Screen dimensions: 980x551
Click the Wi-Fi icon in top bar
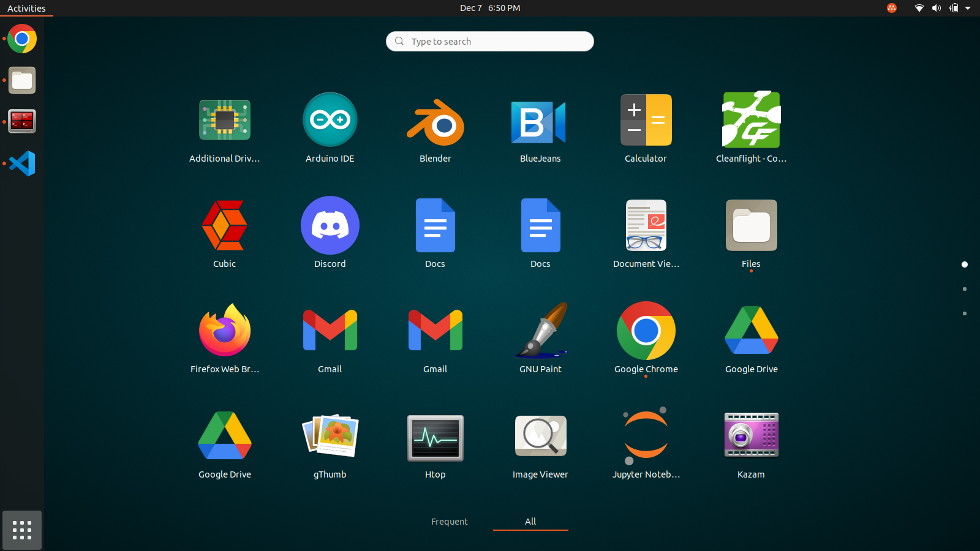pyautogui.click(x=919, y=8)
